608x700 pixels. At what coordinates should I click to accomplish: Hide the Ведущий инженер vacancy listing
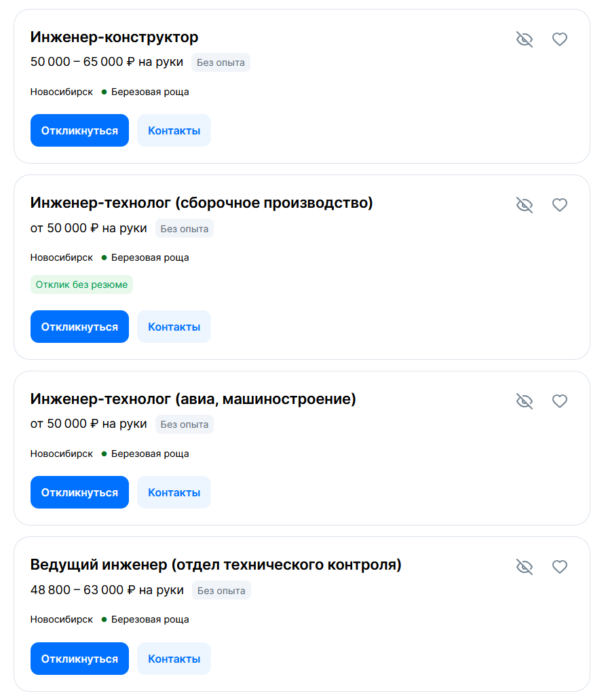coord(525,567)
